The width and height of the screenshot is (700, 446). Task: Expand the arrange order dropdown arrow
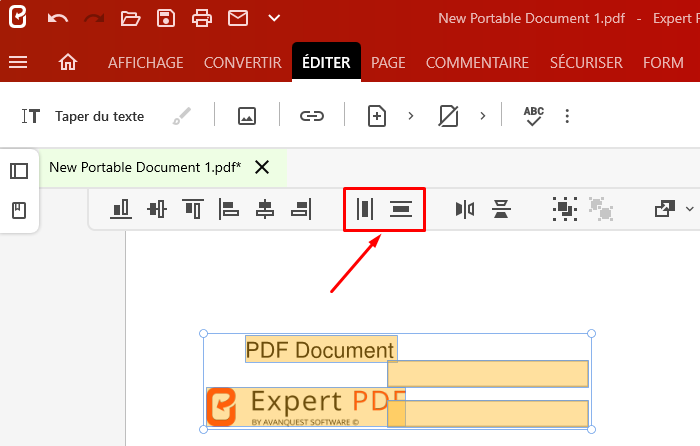[x=690, y=209]
